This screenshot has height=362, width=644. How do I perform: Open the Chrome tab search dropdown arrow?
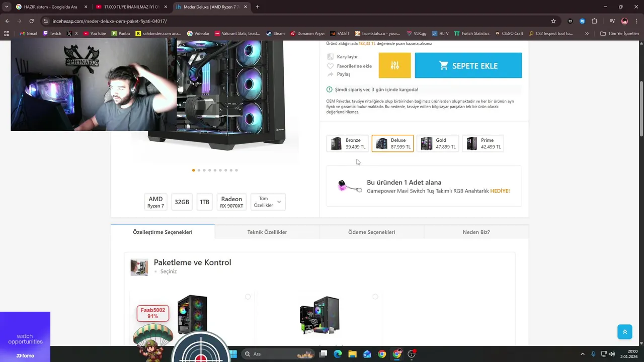tap(6, 7)
